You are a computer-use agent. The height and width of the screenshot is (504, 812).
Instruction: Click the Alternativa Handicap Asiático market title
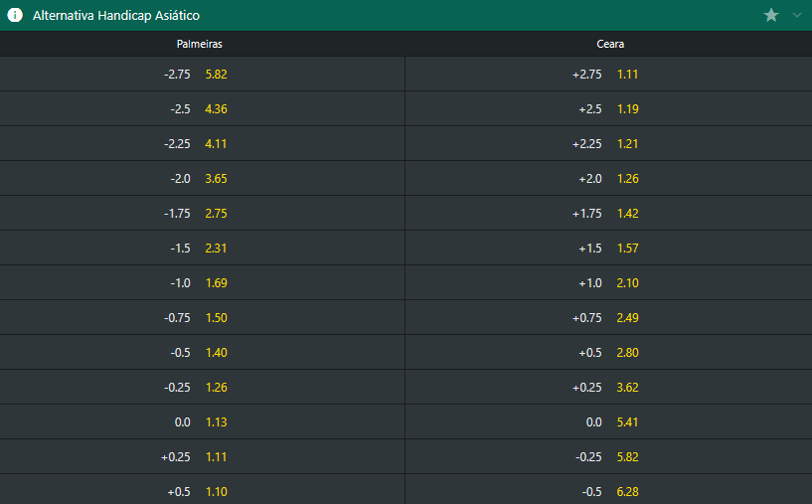pyautogui.click(x=116, y=16)
